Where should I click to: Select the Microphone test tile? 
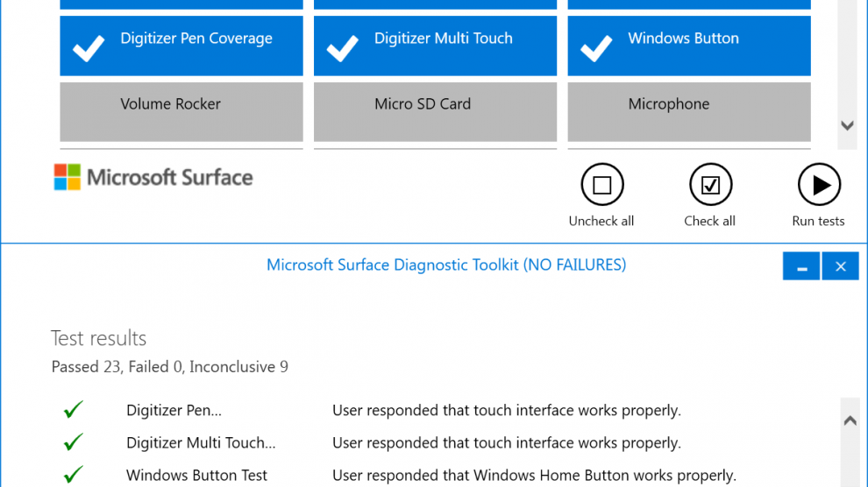click(688, 111)
